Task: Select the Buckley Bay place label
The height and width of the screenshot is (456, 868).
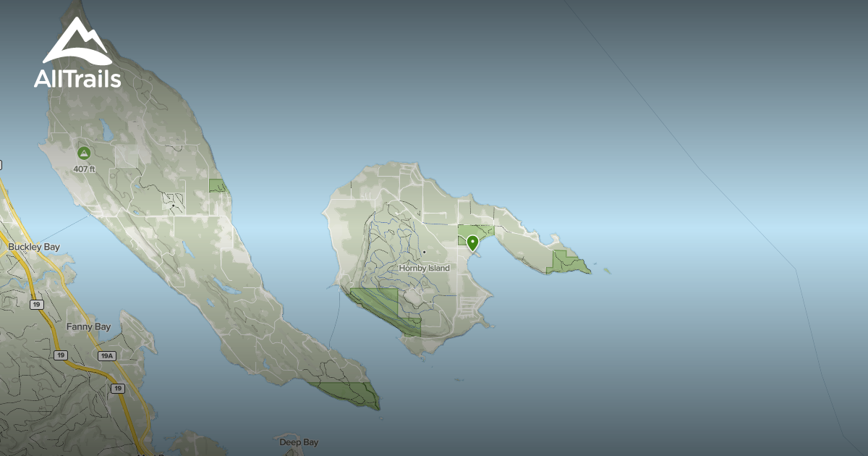Action: (x=34, y=247)
